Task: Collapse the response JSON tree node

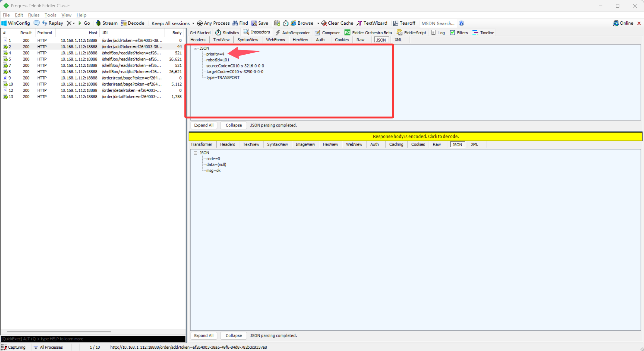Action: point(196,153)
